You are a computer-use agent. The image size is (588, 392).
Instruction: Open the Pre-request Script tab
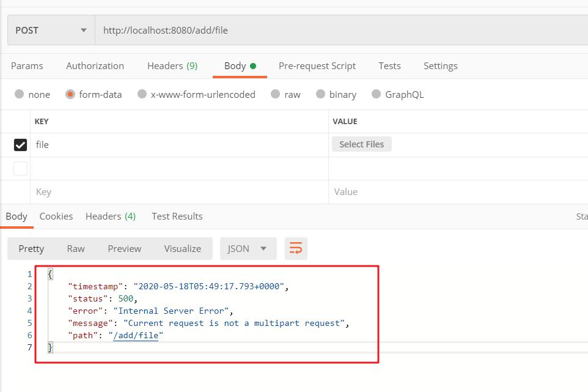click(317, 66)
